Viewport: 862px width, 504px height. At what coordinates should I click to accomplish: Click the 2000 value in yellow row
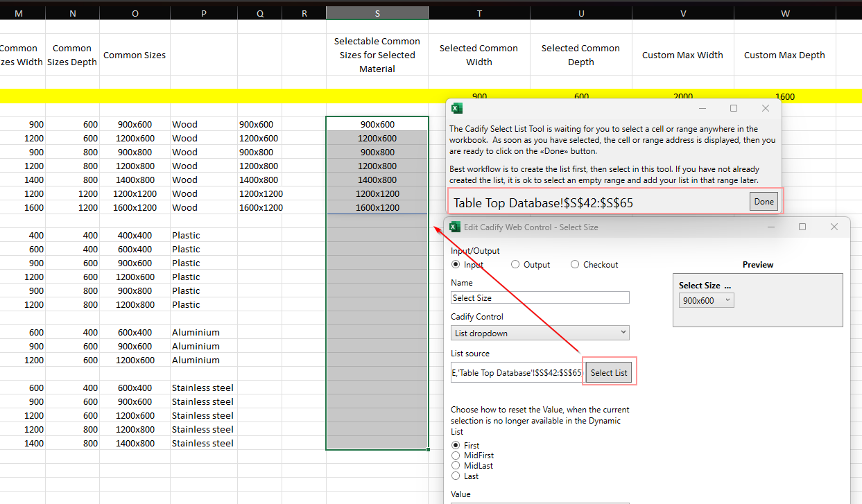point(683,96)
